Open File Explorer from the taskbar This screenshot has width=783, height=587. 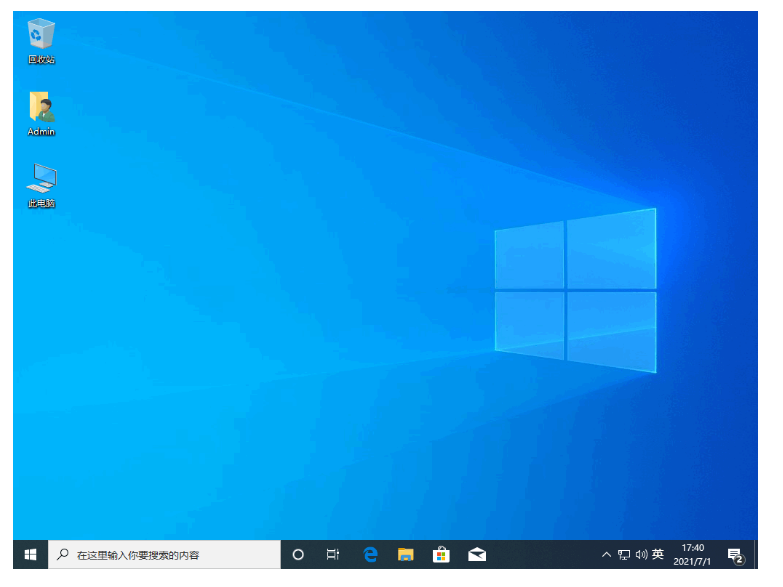pos(406,554)
